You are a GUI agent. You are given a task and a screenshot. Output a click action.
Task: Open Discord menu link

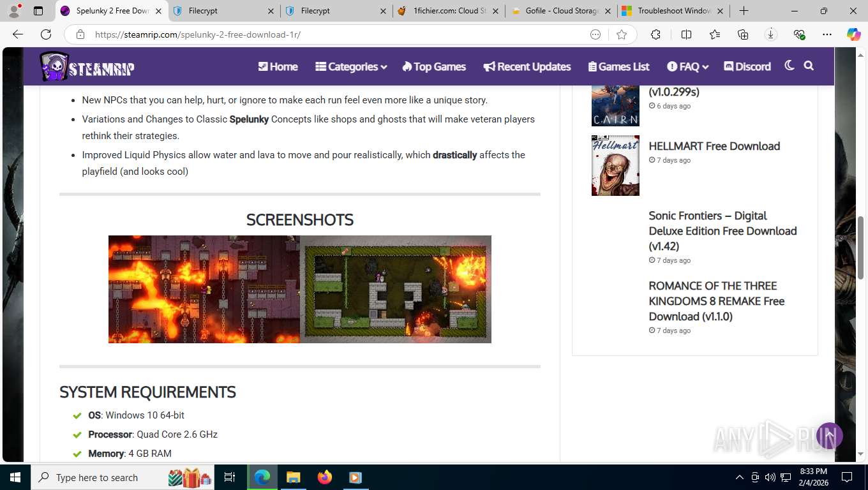point(747,66)
